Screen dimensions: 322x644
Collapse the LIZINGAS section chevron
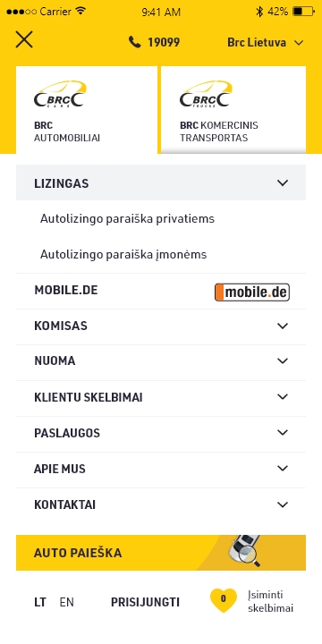(283, 182)
